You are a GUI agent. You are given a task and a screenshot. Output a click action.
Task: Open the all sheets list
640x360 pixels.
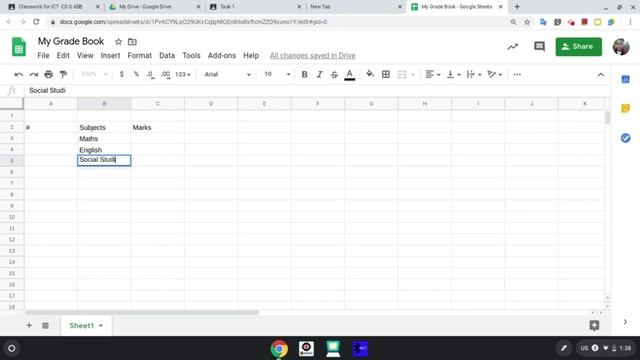(x=45, y=325)
